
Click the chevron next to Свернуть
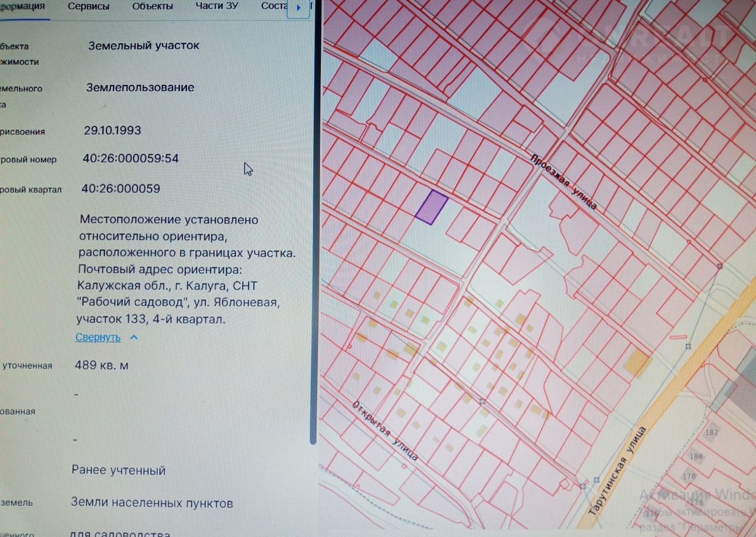click(x=133, y=338)
